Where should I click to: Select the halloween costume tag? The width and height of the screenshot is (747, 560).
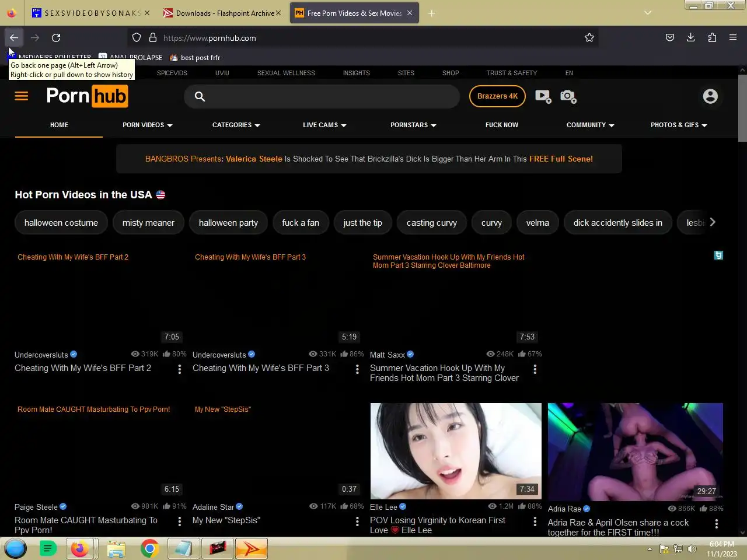pos(61,222)
